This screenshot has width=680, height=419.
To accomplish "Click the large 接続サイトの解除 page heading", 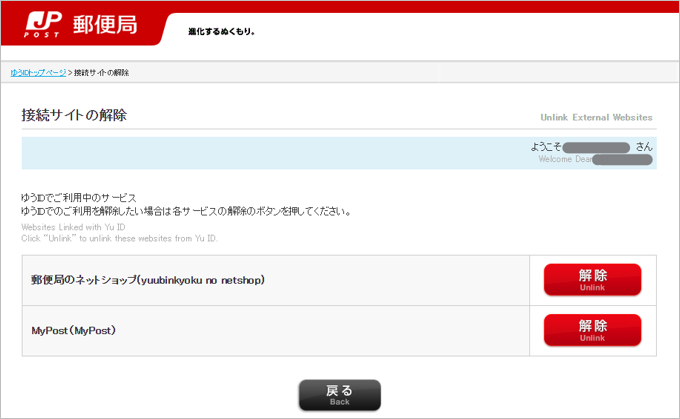I will 74,115.
